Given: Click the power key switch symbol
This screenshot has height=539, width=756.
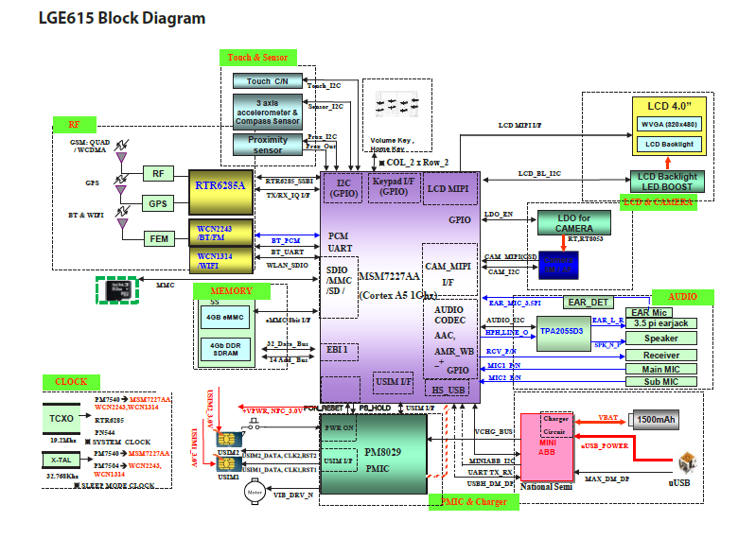Looking at the screenshot, I should click(254, 424).
